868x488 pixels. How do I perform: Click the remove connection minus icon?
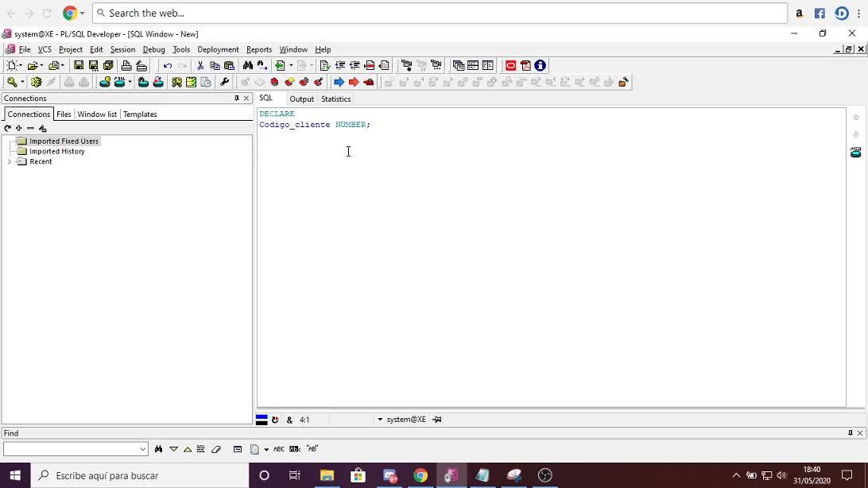tap(30, 129)
